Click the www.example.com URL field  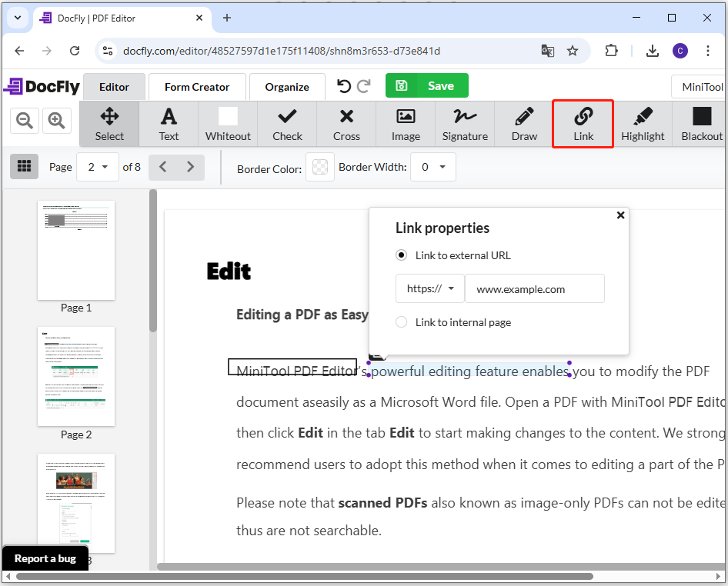(534, 288)
